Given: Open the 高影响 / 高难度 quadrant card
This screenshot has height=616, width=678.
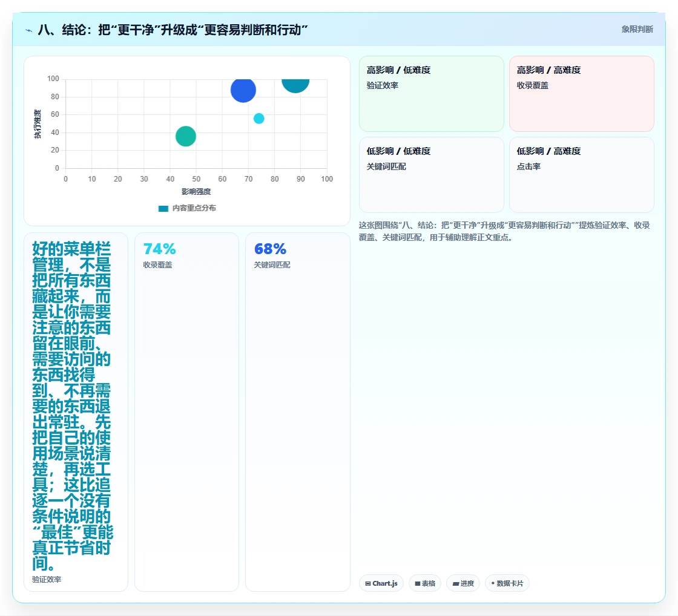Looking at the screenshot, I should [582, 94].
